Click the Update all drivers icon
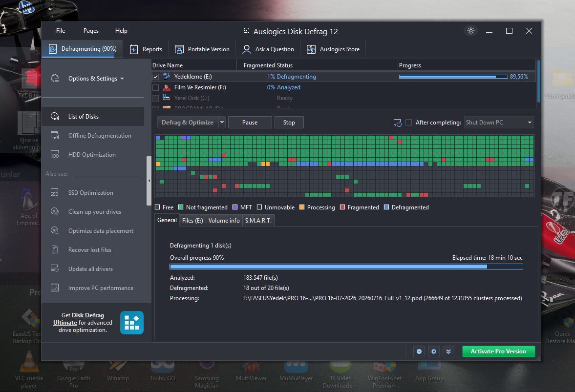This screenshot has height=392, width=575. coord(55,268)
